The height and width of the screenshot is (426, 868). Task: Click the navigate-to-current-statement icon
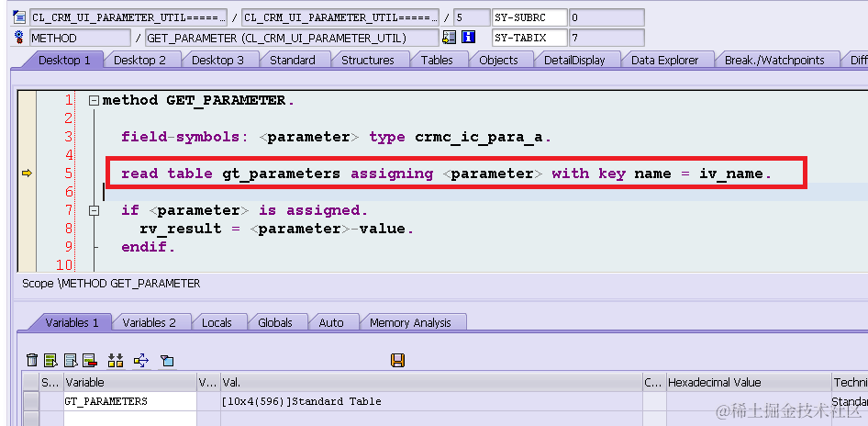[449, 38]
